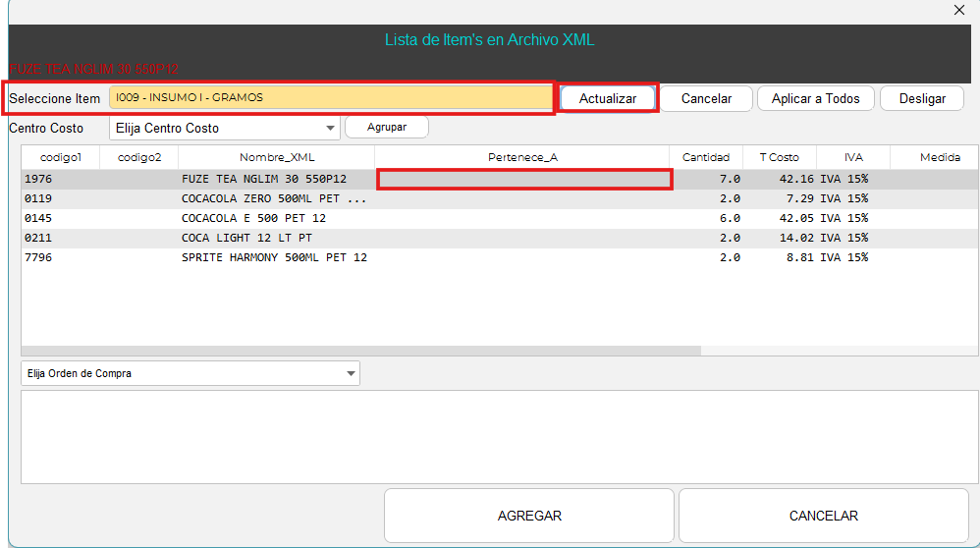The image size is (980, 548).
Task: Select the COCACOLA ZERO 500ML PET row
Action: pyautogui.click(x=273, y=198)
